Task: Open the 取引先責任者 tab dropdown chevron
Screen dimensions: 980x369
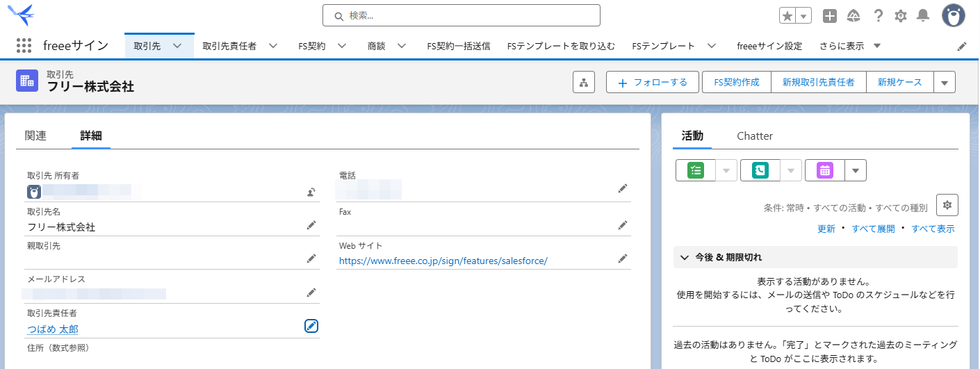Action: [273, 46]
